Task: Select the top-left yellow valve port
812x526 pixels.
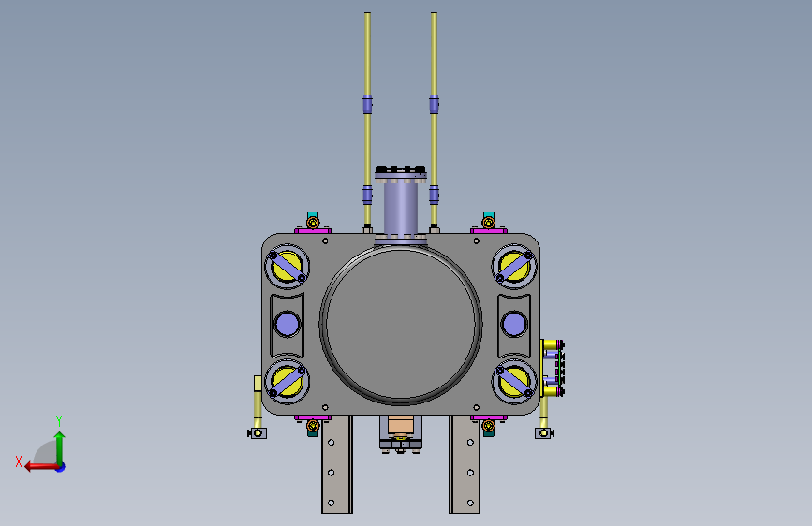Action: 288,267
